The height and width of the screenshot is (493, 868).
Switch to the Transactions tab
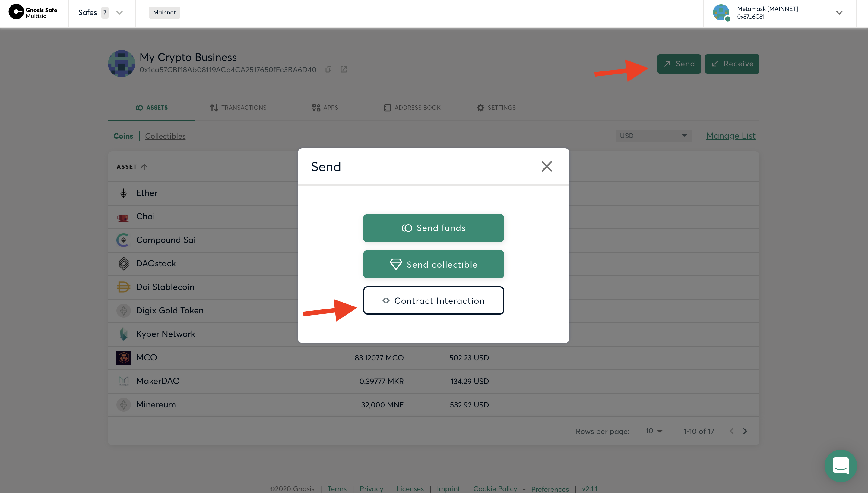coord(238,108)
